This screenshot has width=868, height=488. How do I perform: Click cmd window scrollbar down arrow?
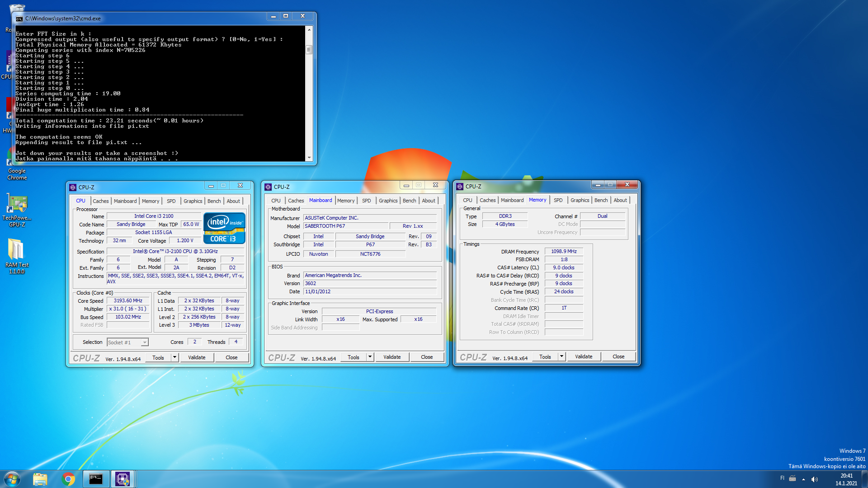(309, 158)
